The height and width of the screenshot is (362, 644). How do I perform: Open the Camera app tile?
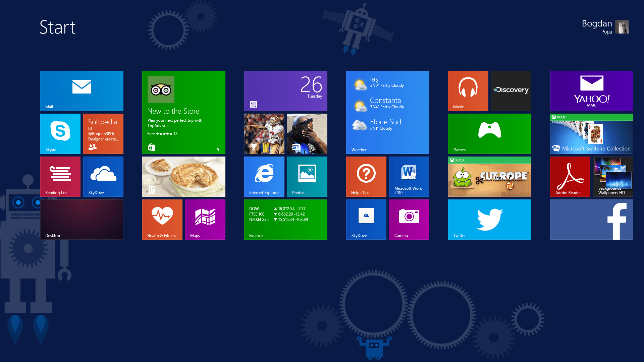pyautogui.click(x=409, y=219)
